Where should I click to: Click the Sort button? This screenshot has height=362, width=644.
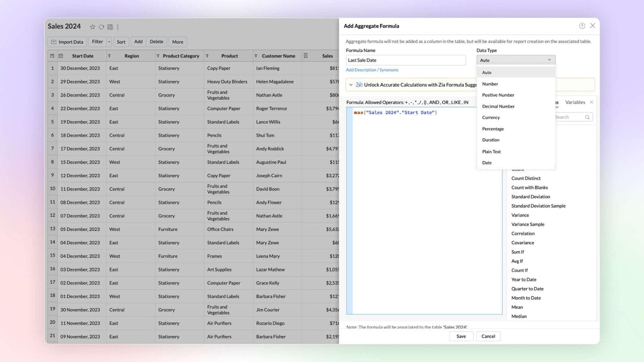point(121,42)
